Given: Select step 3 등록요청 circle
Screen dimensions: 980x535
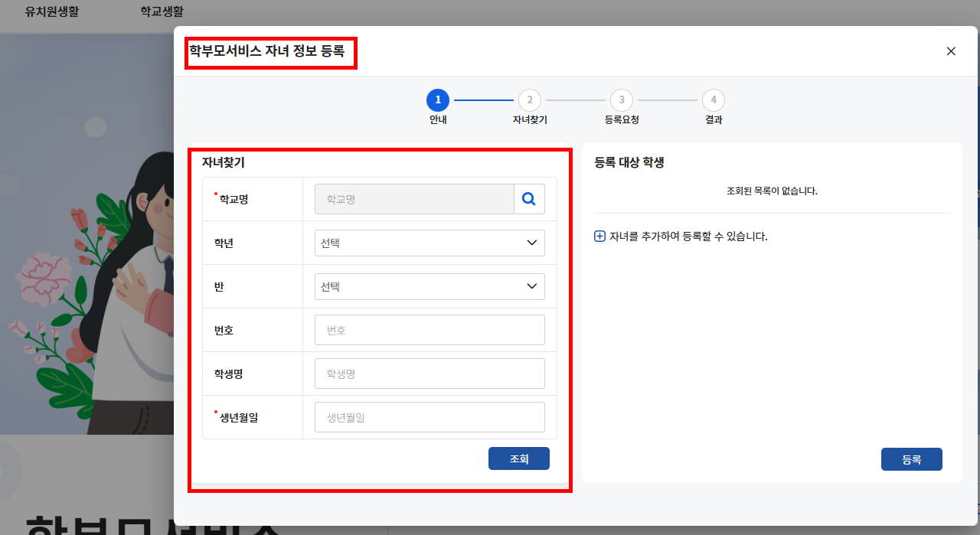Looking at the screenshot, I should tap(622, 100).
